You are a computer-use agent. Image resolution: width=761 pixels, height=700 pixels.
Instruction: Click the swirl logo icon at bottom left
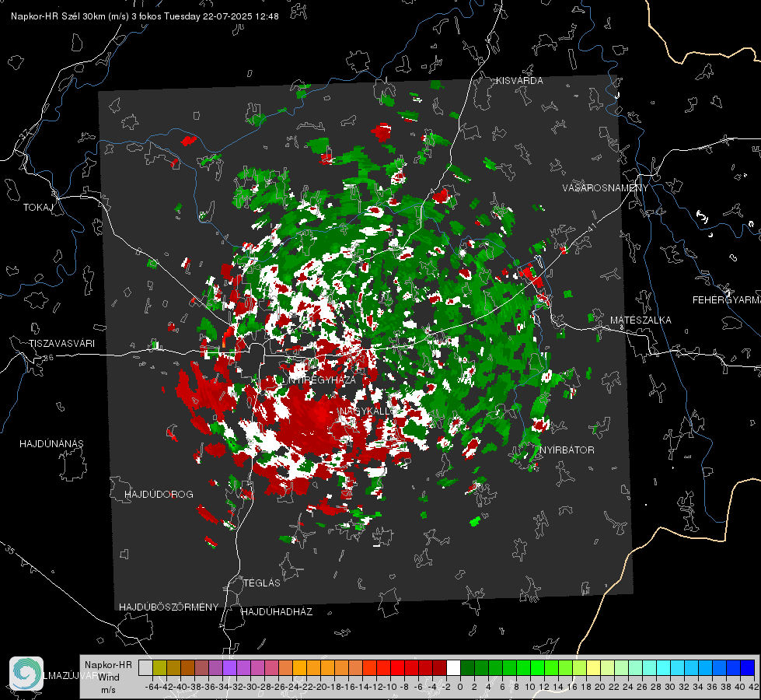pos(26,674)
